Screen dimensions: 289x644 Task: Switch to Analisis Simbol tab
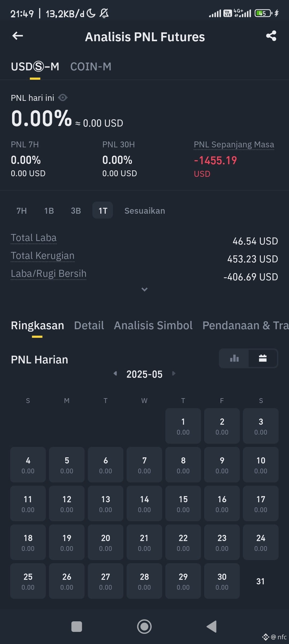point(153,325)
